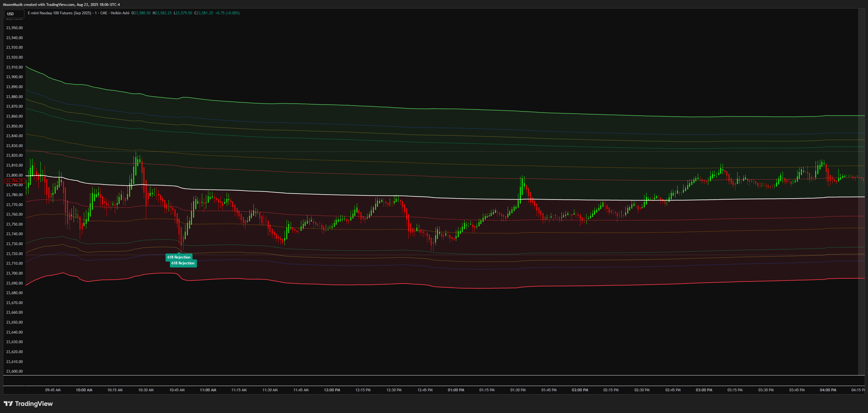Click the 10:00 AM time axis label
The image size is (868, 413).
pos(84,390)
